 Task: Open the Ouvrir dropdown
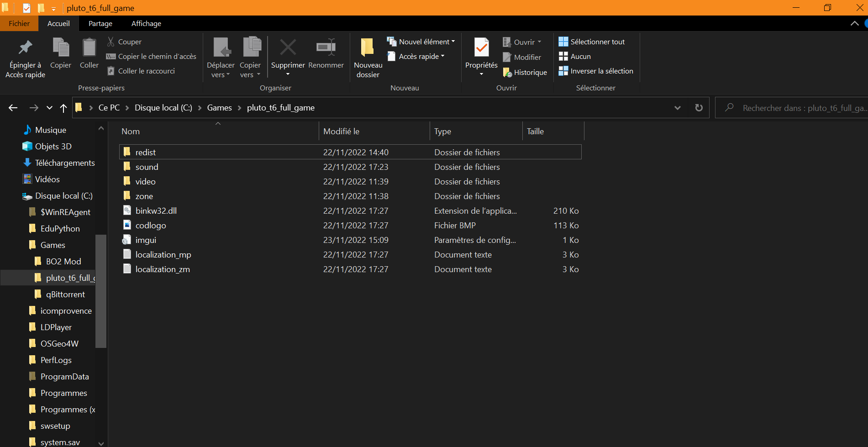522,42
